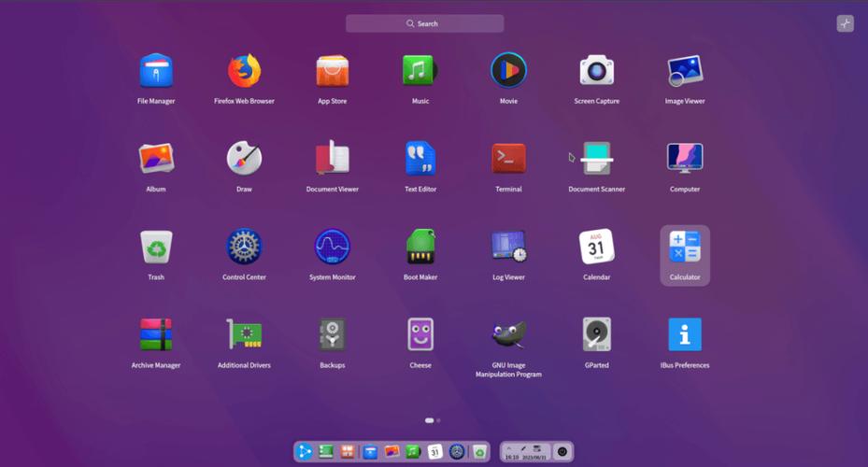Click the disk tray icon in dock

537,448
